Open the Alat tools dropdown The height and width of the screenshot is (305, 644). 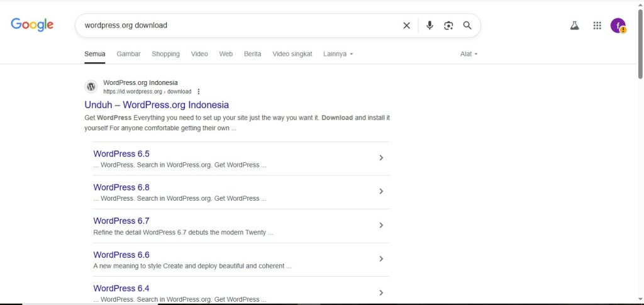[469, 54]
